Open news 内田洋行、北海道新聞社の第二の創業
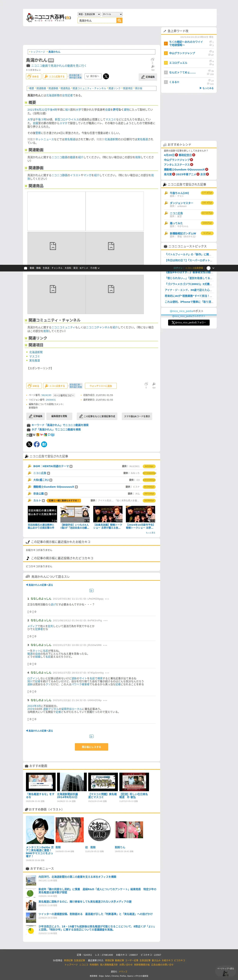Image resolution: width=238 pixels, height=980 pixels. tap(77, 877)
